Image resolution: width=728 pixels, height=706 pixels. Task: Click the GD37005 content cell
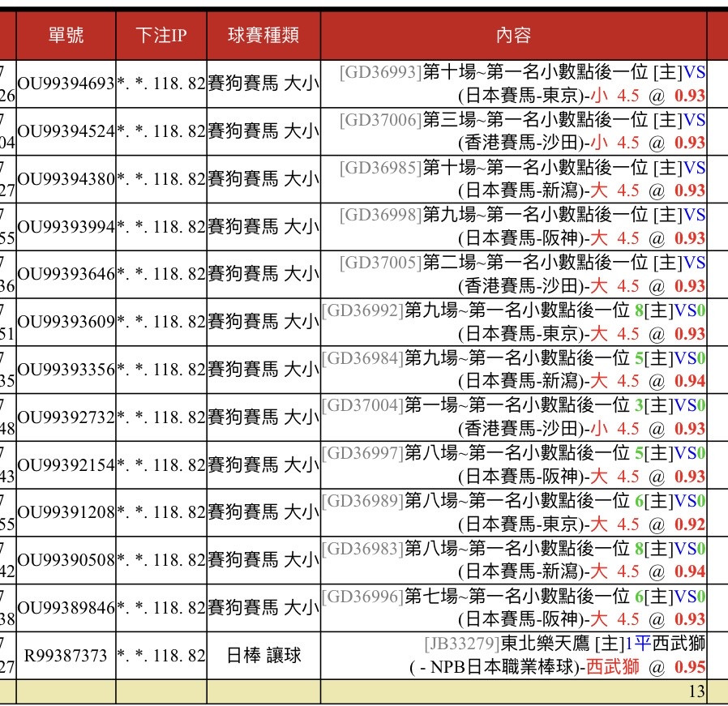click(513, 274)
